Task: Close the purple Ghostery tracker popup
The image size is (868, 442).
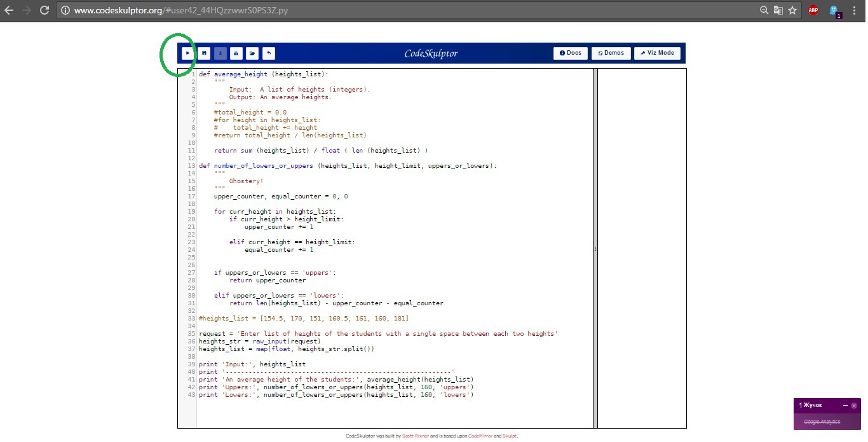Action: (x=854, y=406)
